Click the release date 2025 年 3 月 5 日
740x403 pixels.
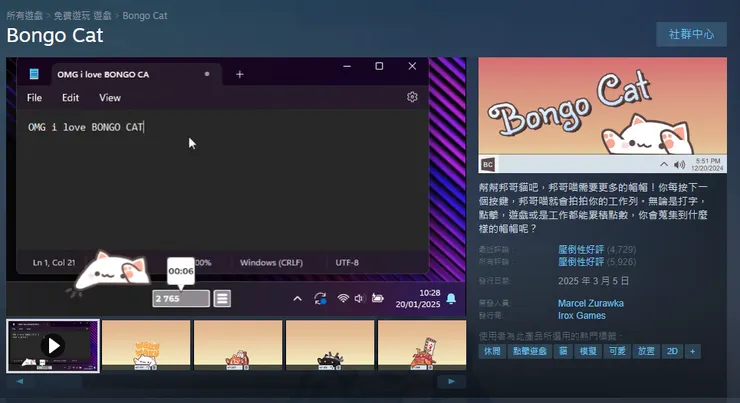[593, 281]
